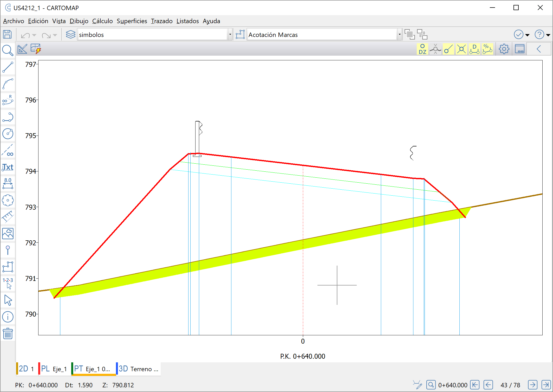Select the circle drawing tool
The width and height of the screenshot is (553, 392).
(x=8, y=134)
